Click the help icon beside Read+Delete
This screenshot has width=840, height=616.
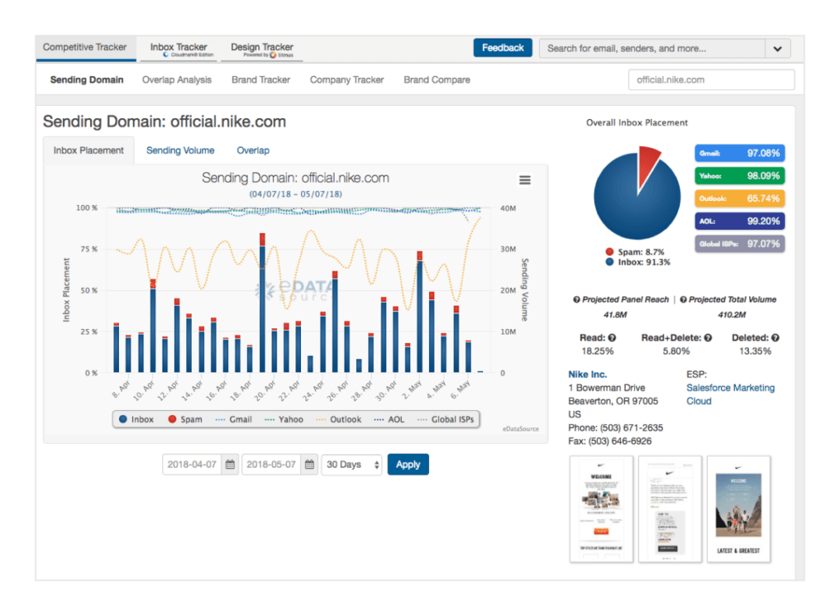pyautogui.click(x=708, y=338)
